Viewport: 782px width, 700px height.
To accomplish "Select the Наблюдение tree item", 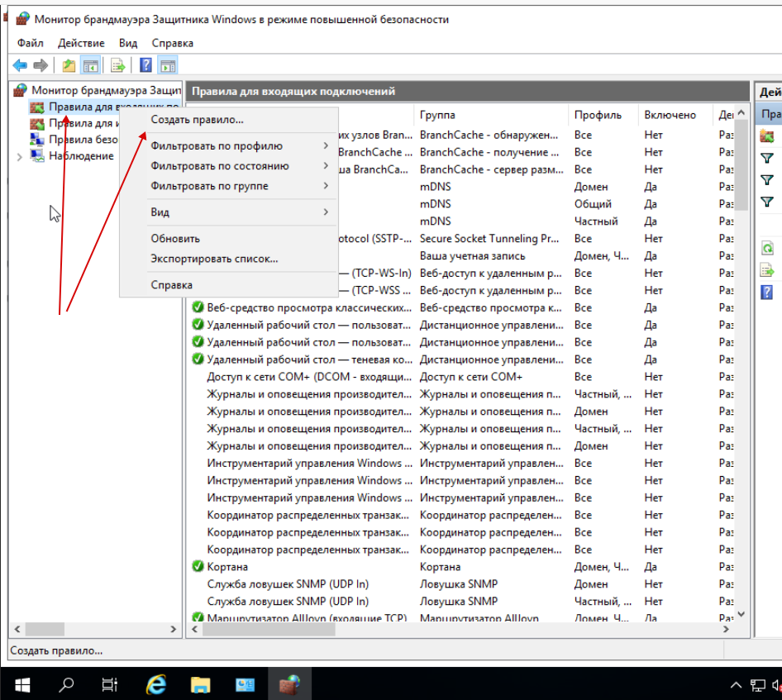I will click(x=81, y=156).
